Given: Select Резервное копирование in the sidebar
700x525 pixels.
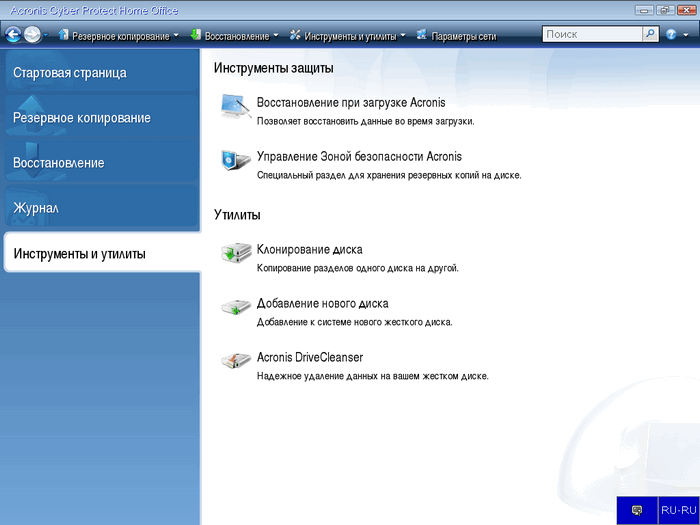Looking at the screenshot, I should (x=101, y=117).
